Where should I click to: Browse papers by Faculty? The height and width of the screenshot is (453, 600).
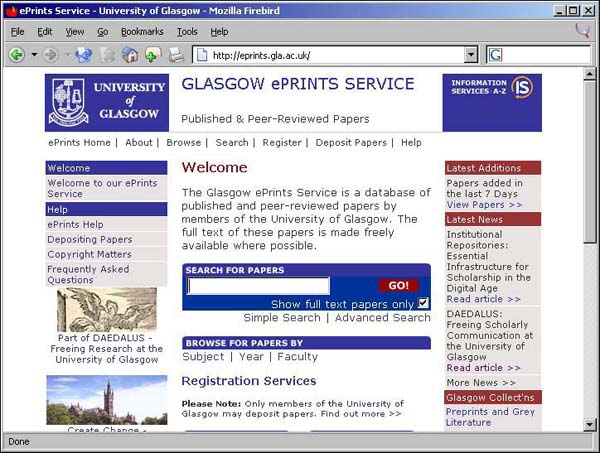click(297, 357)
